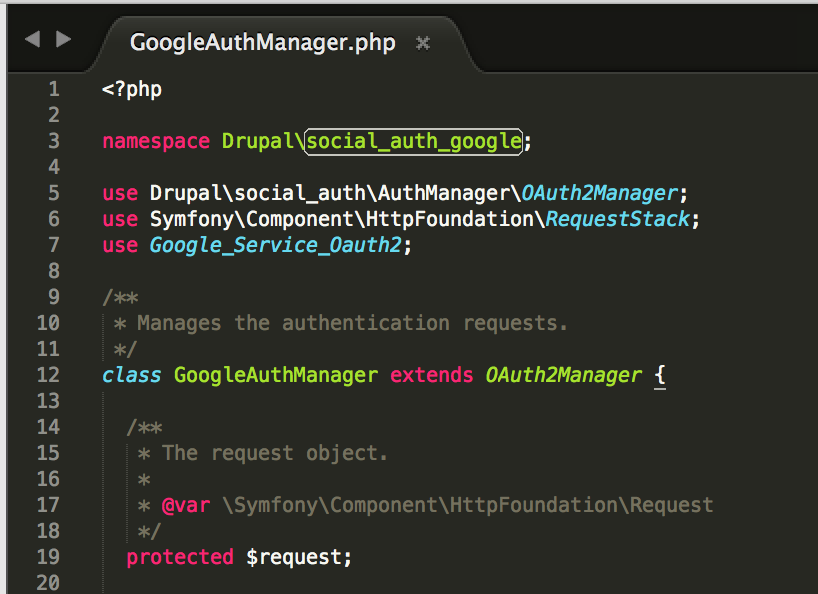The image size is (818, 594).
Task: Click the previous tab left arrow
Action: click(x=32, y=39)
